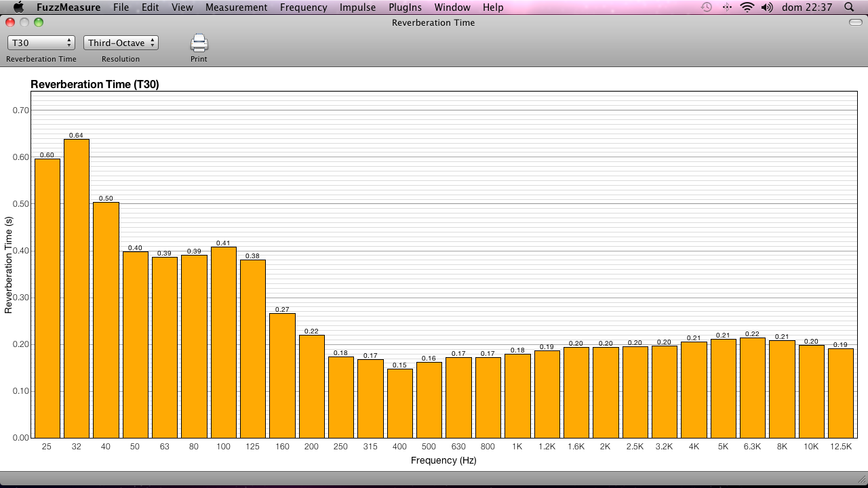
Task: Click the clock showing dom 22:37
Action: click(806, 7)
